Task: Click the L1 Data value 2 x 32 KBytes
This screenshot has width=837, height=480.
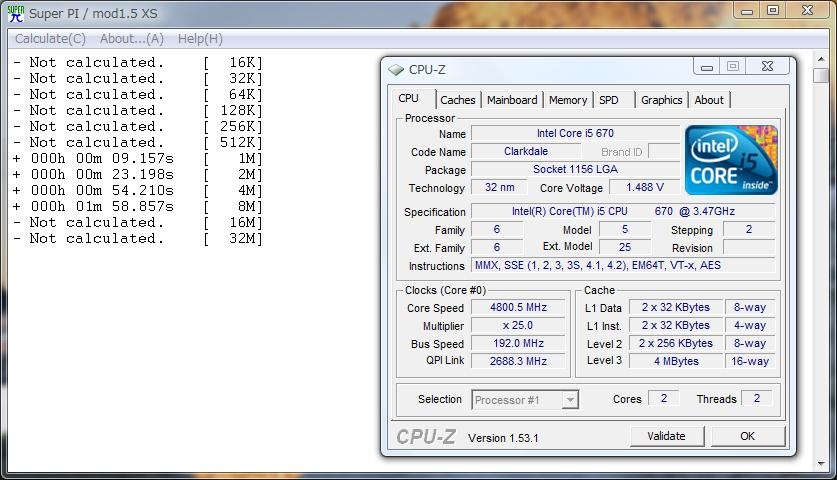Action: (x=676, y=308)
